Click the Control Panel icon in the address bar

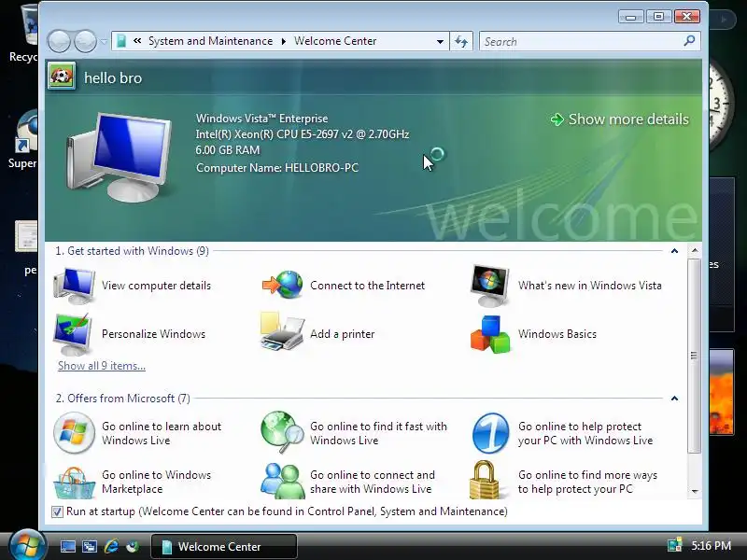pyautogui.click(x=121, y=41)
